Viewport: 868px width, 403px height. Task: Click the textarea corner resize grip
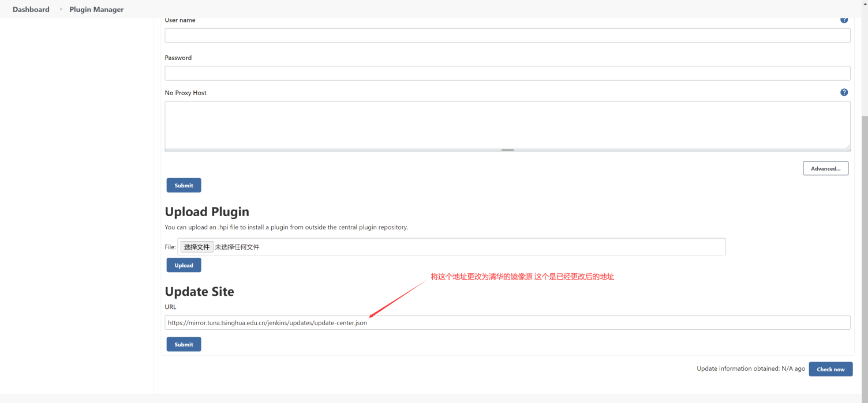847,146
